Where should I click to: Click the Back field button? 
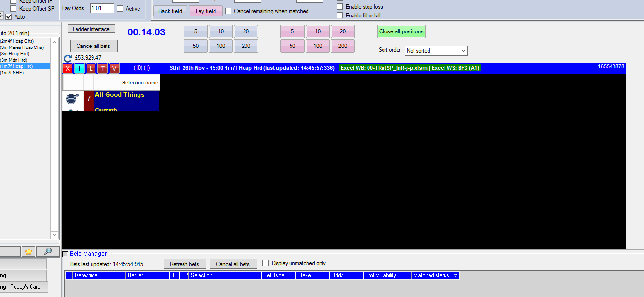click(x=170, y=11)
